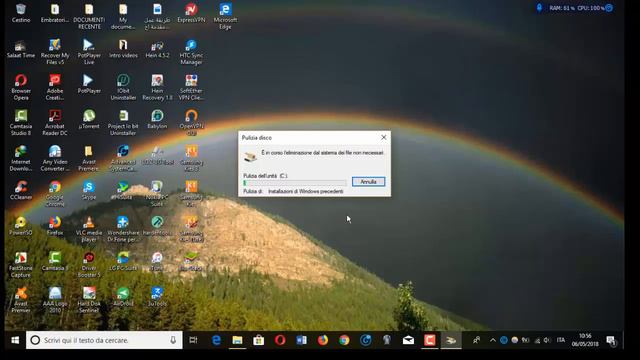
Task: Select the Hard Disk Sentinel shortcut
Action: point(89,300)
